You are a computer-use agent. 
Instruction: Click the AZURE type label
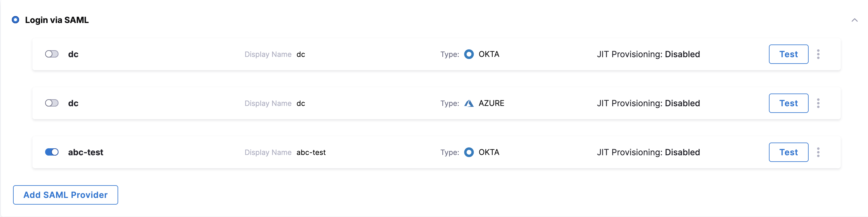coord(491,103)
